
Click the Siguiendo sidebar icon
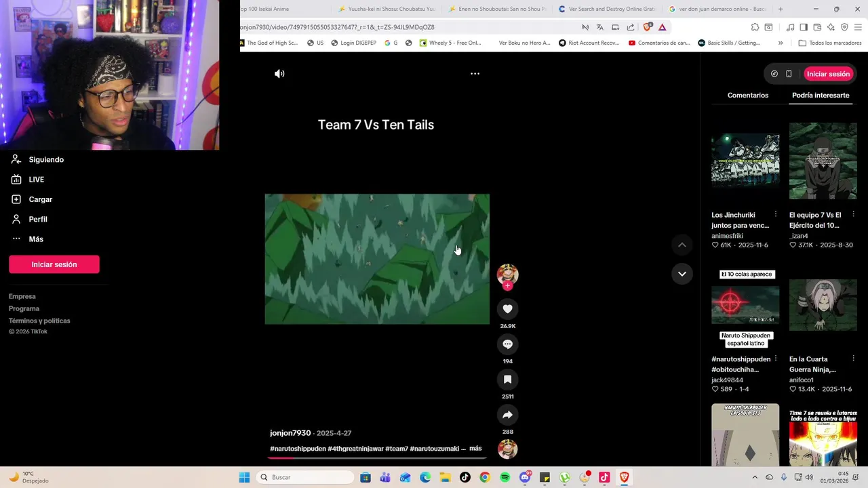pyautogui.click(x=16, y=159)
